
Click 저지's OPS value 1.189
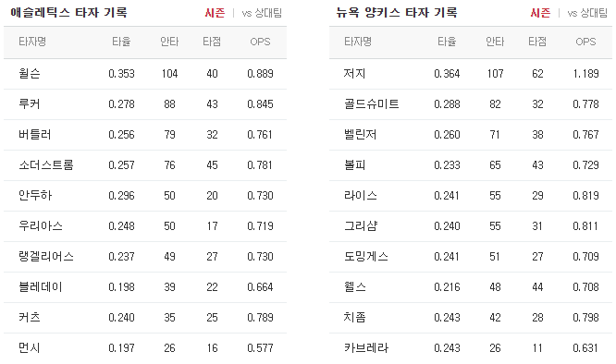(585, 74)
